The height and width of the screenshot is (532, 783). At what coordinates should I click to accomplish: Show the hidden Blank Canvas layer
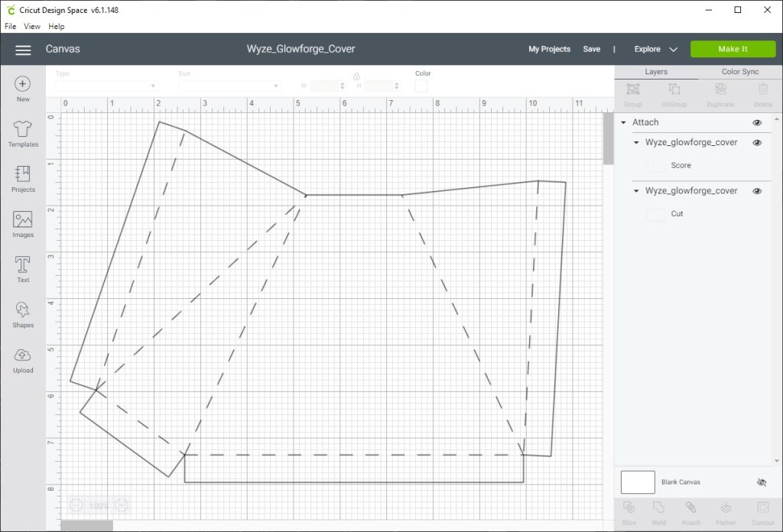(x=761, y=482)
